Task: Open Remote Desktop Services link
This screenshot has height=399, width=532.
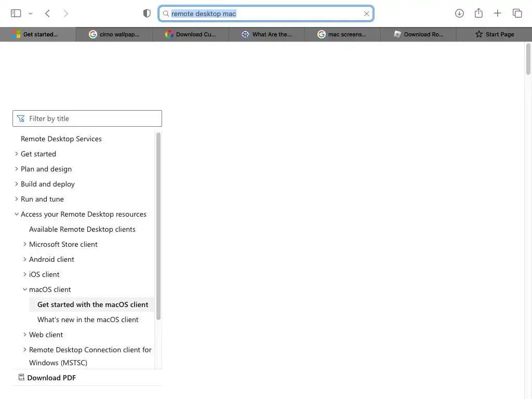Action: pyautogui.click(x=61, y=139)
